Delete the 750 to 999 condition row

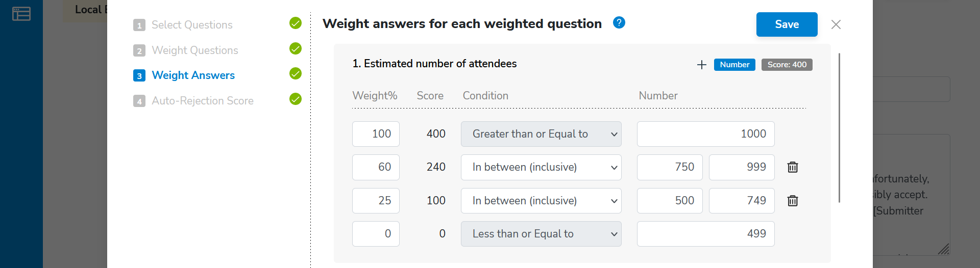[x=793, y=167]
